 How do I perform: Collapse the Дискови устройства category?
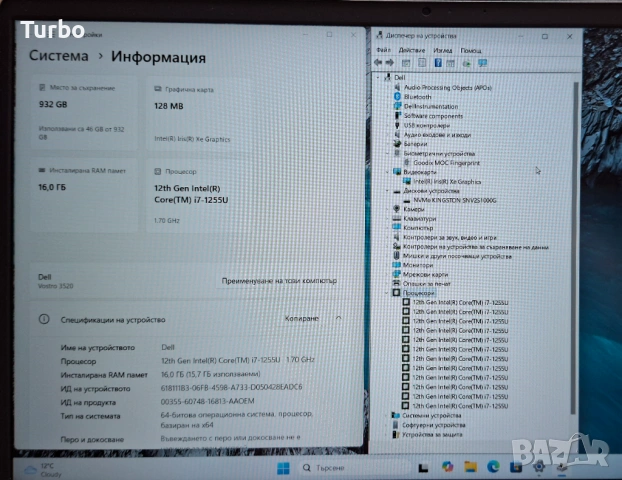point(388,191)
